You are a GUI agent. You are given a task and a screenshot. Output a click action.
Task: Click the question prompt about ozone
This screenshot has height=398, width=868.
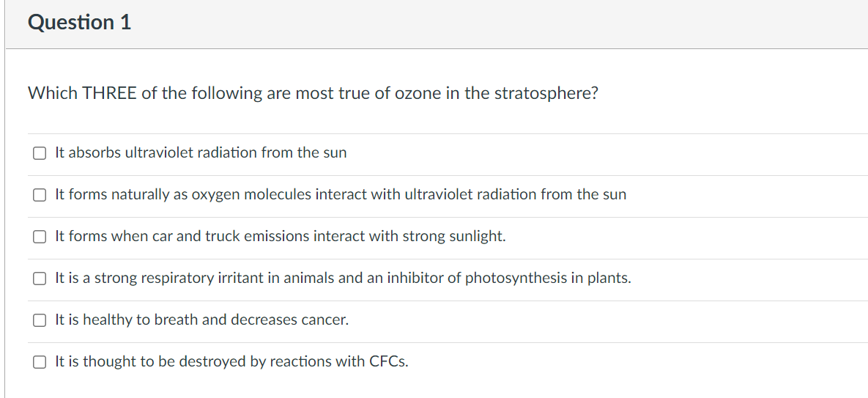tap(313, 94)
